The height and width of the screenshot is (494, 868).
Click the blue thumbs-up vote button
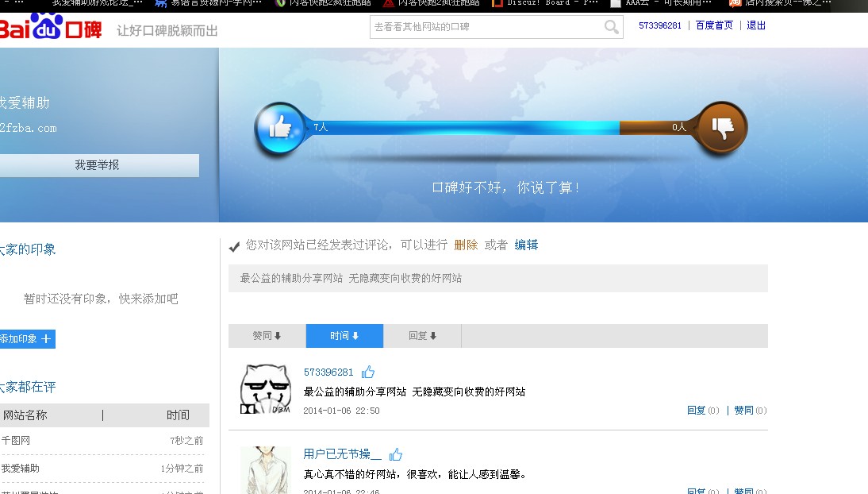[281, 128]
